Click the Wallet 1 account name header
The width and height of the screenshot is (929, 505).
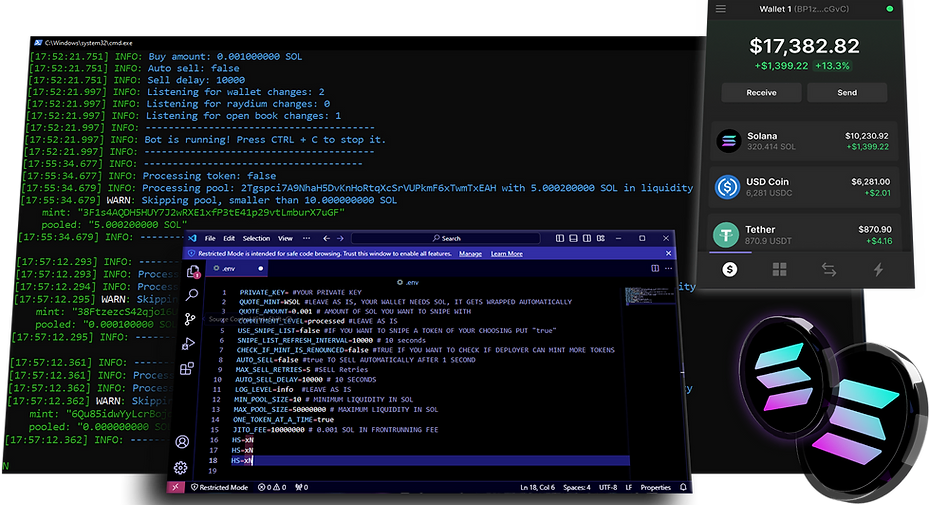(804, 9)
